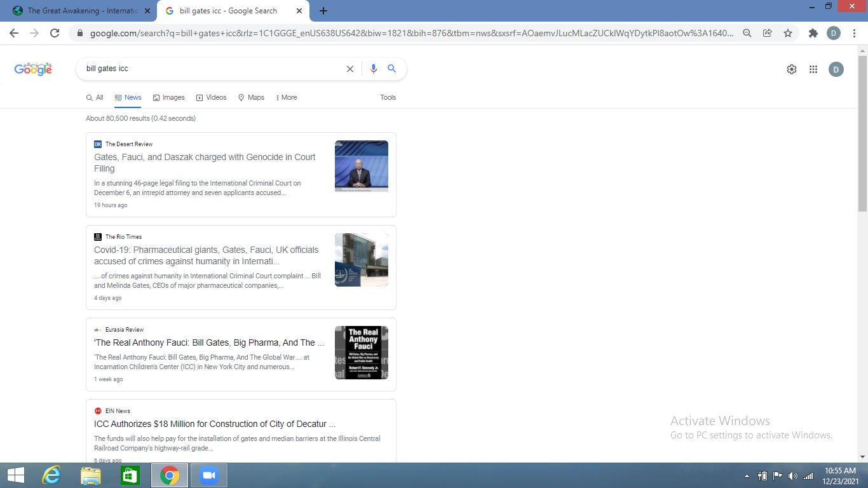Viewport: 868px width, 488px height.
Task: Open Gates, Fauci, and Daszak genocide article
Action: click(x=205, y=163)
